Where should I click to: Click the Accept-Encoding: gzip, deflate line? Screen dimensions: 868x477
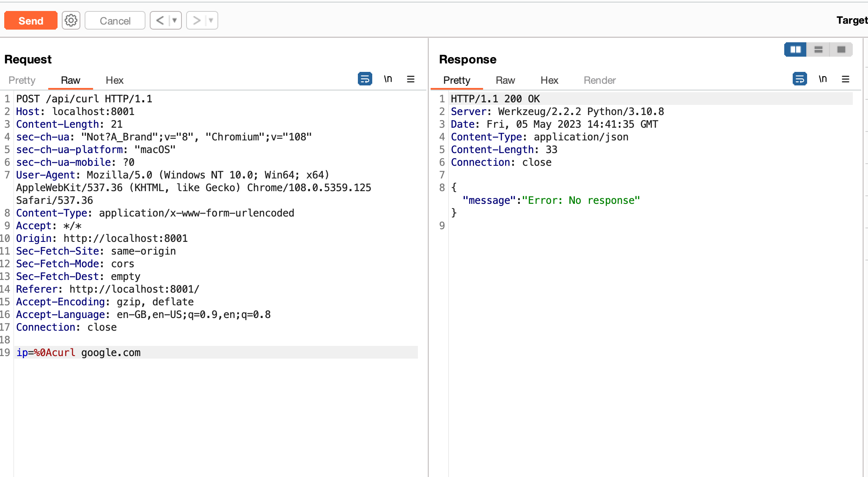(105, 302)
